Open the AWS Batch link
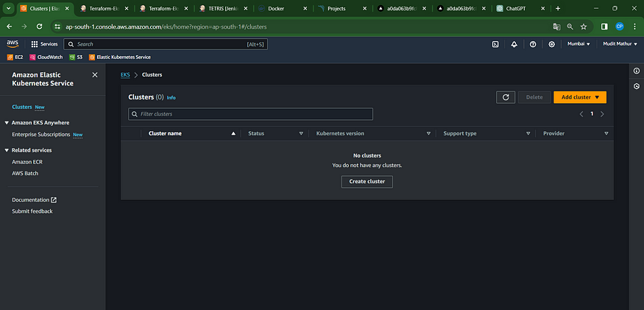Screen dimensions: 644x310 [x=25, y=174]
